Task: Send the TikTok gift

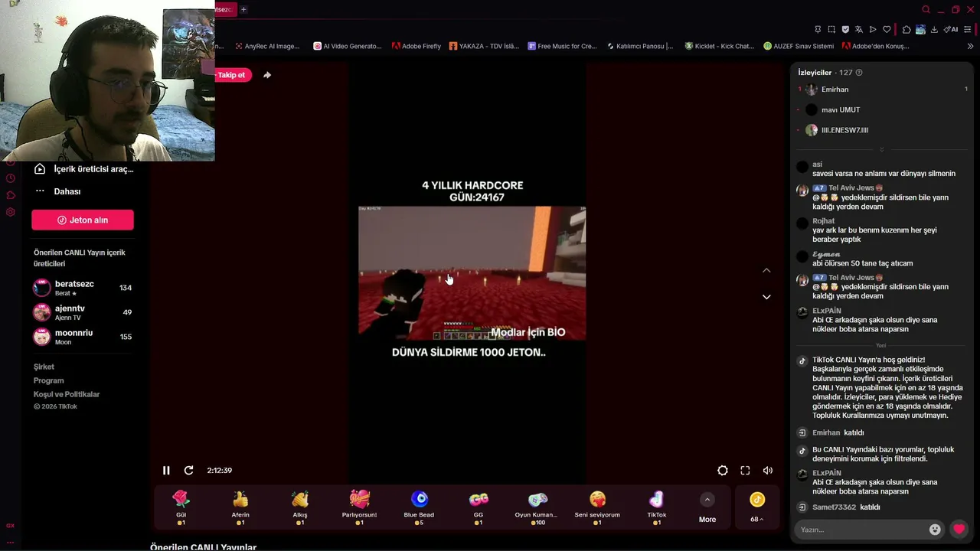Action: pos(657,508)
